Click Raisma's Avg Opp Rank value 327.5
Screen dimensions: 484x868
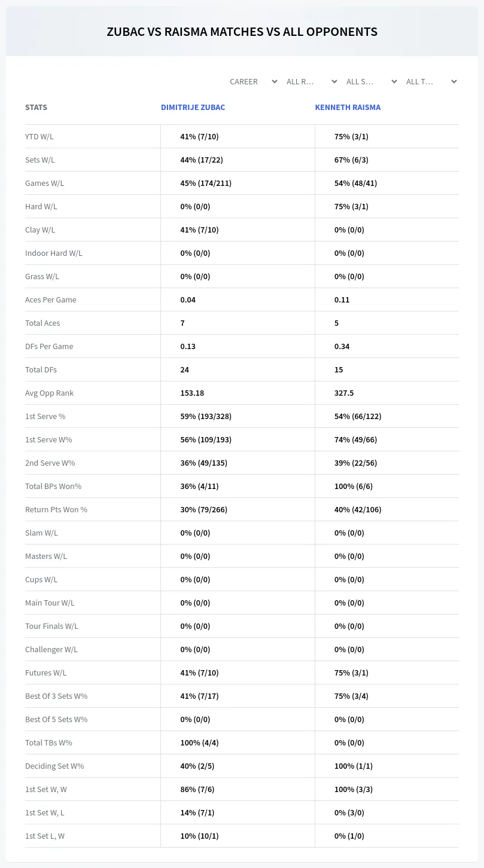(x=343, y=393)
